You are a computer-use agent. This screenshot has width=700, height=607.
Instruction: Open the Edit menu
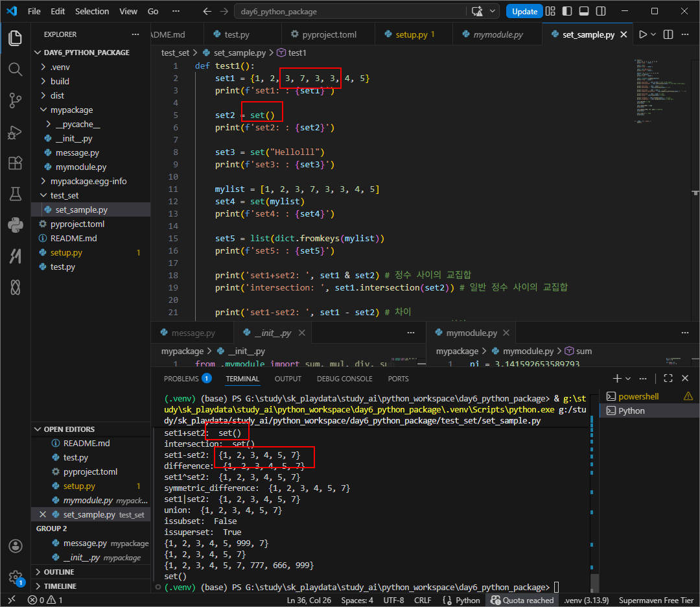point(58,11)
